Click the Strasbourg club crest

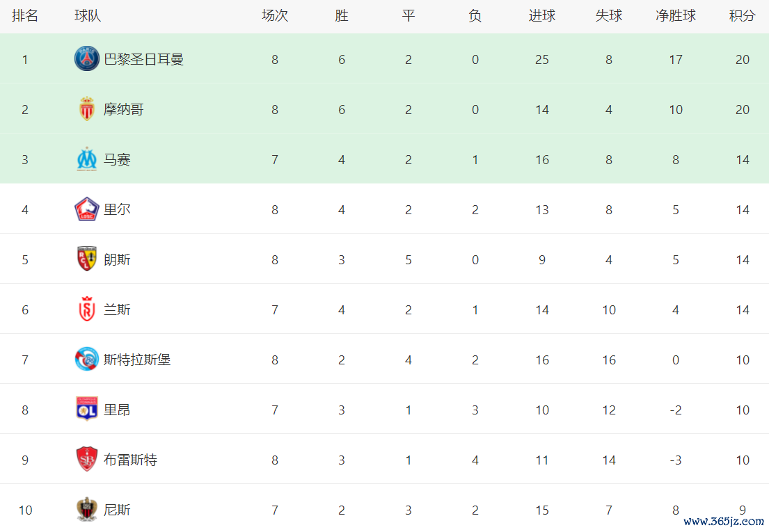(x=87, y=359)
